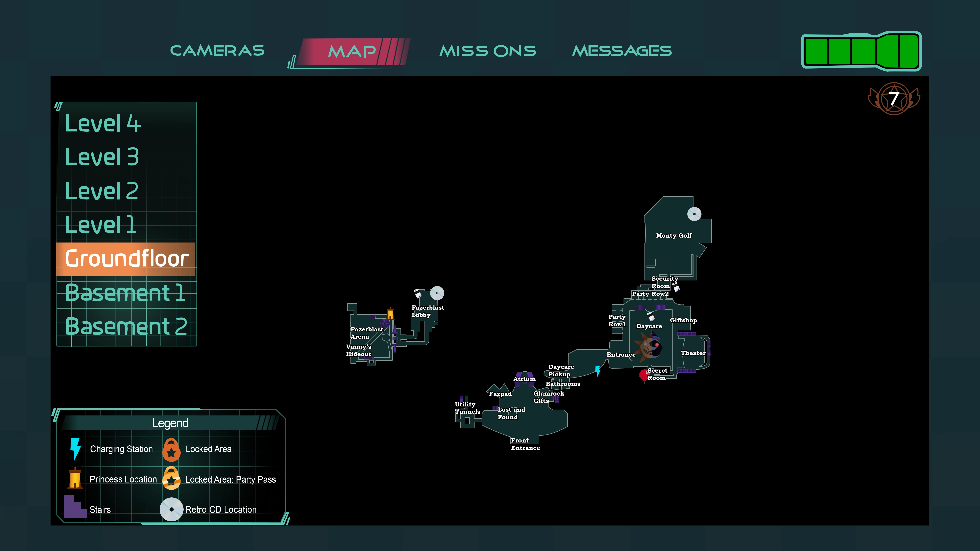Select the Party Row1 label
The height and width of the screenshot is (551, 980).
click(x=617, y=320)
